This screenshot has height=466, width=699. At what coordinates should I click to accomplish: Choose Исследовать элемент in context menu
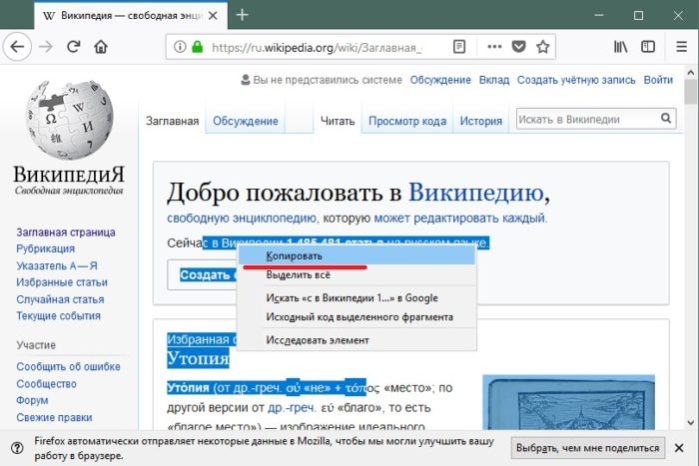click(357, 340)
